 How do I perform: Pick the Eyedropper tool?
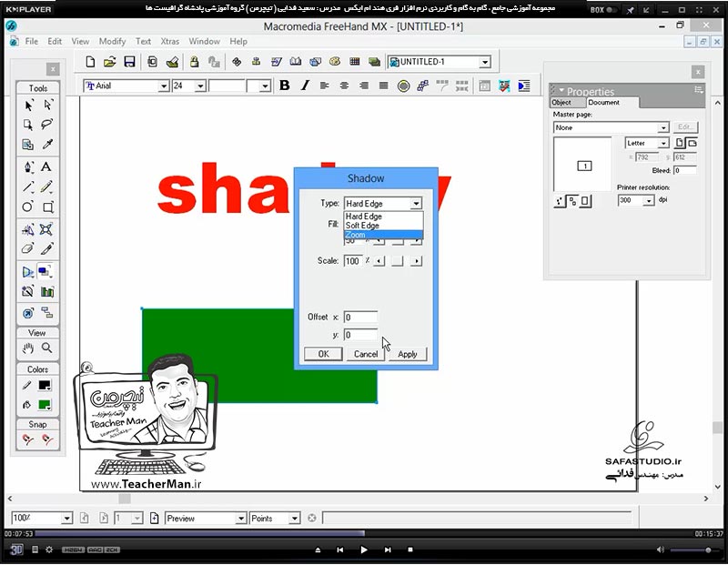[x=47, y=145]
